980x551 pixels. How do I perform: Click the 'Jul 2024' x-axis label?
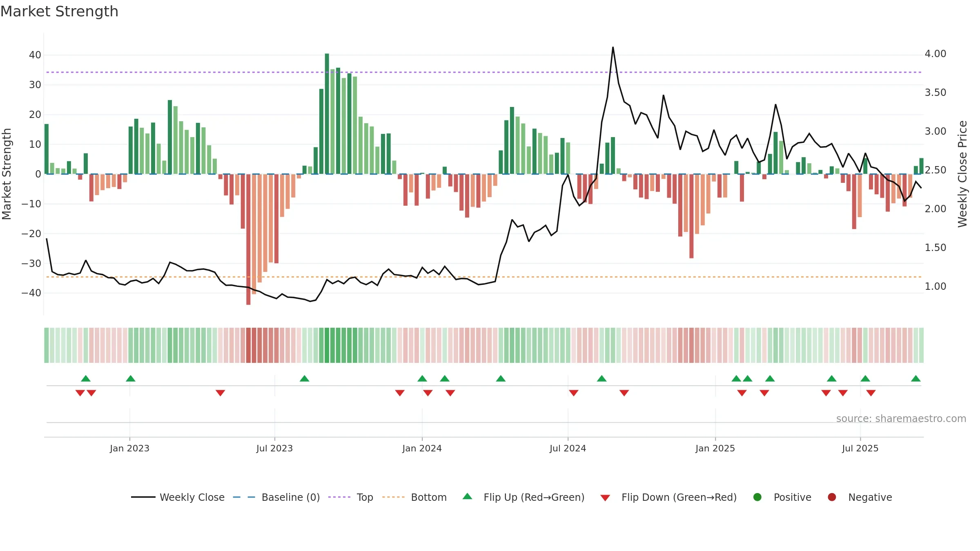[568, 448]
